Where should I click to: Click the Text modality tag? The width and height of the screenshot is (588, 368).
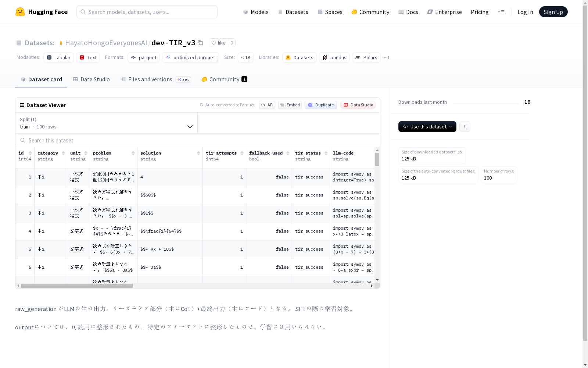coord(88,57)
